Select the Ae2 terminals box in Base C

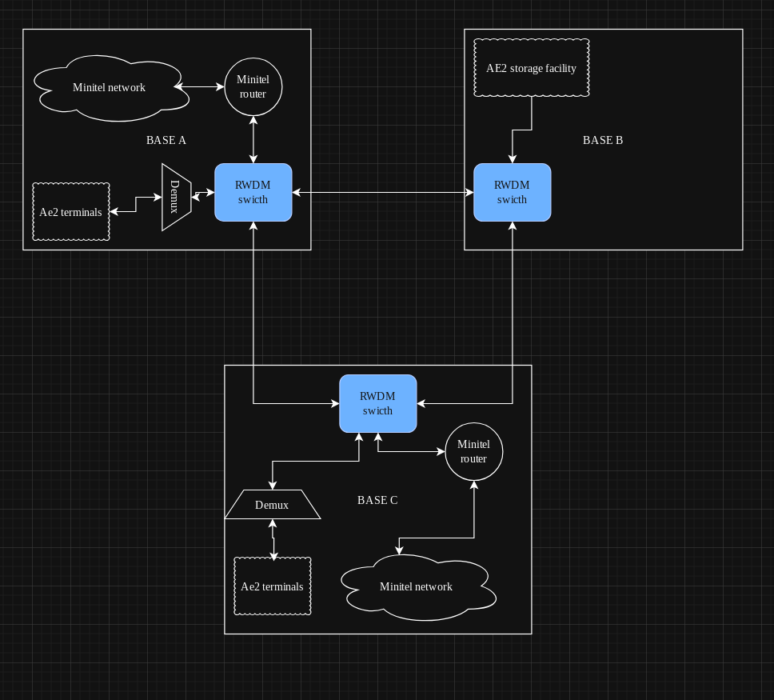[272, 586]
